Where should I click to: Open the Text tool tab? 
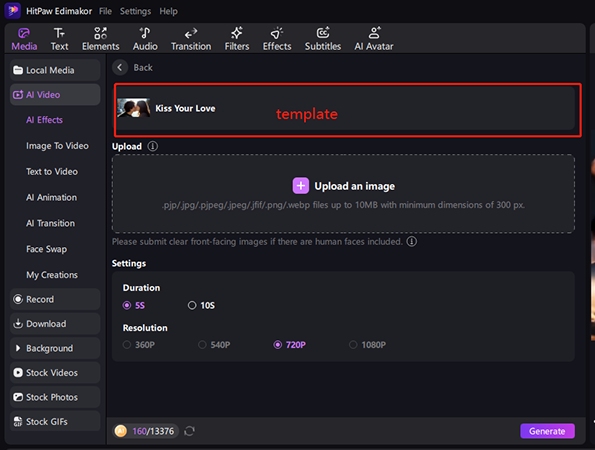click(60, 39)
